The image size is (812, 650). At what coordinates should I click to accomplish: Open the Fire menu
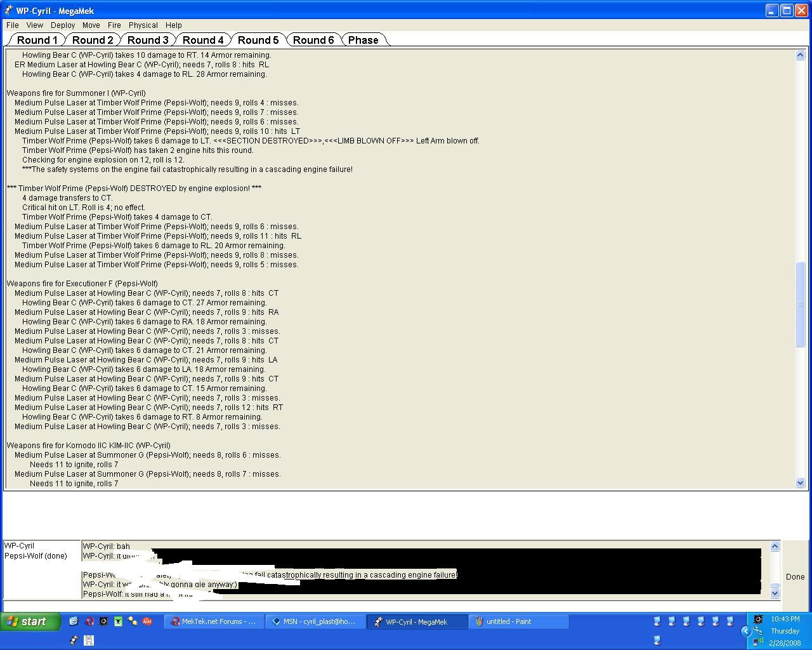click(x=114, y=25)
